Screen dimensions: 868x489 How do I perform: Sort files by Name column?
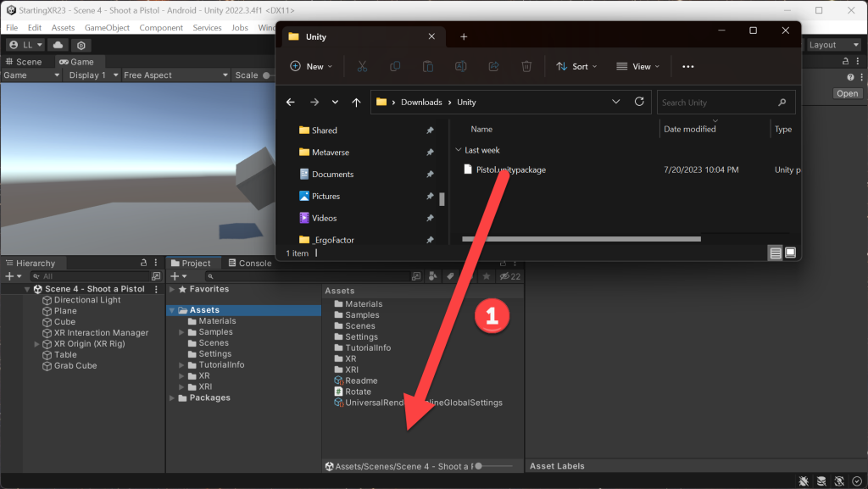[481, 129]
